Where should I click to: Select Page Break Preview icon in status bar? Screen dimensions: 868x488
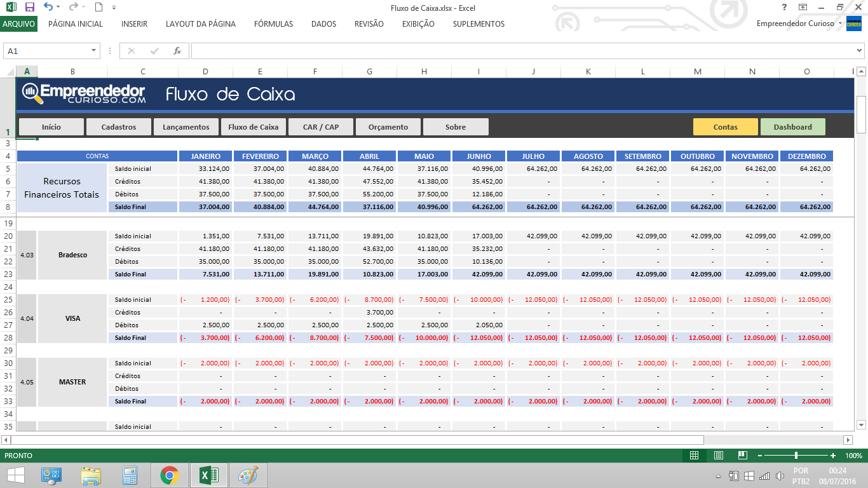(x=742, y=456)
